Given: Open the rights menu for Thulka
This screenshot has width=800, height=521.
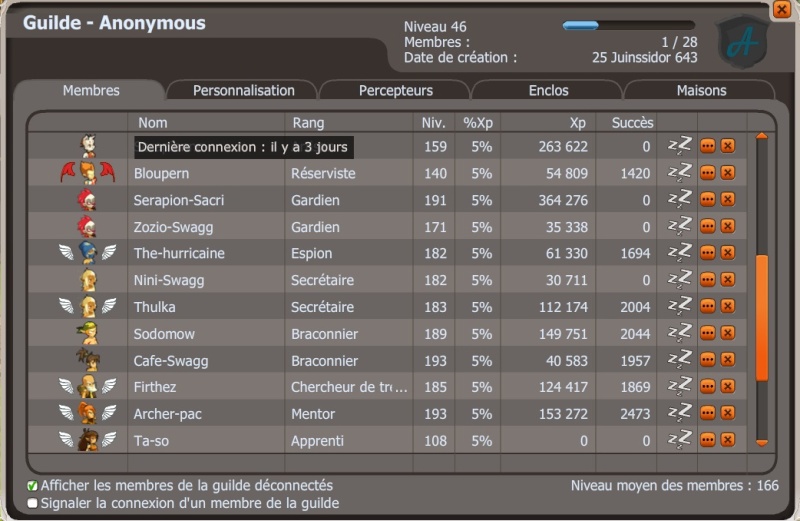Looking at the screenshot, I should (708, 306).
